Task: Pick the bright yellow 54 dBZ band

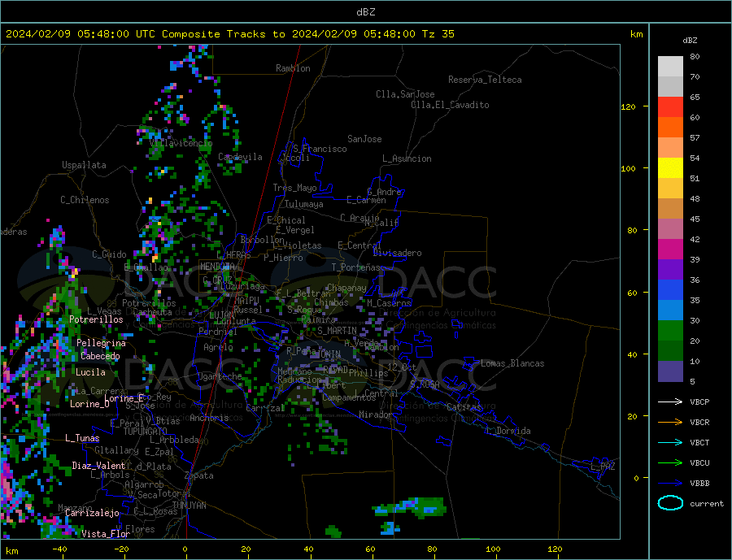Action: pos(670,168)
